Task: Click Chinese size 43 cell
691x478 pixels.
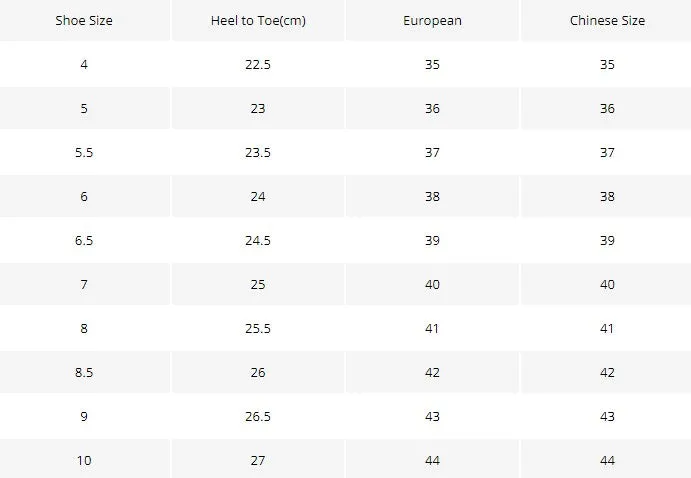Action: coord(607,417)
